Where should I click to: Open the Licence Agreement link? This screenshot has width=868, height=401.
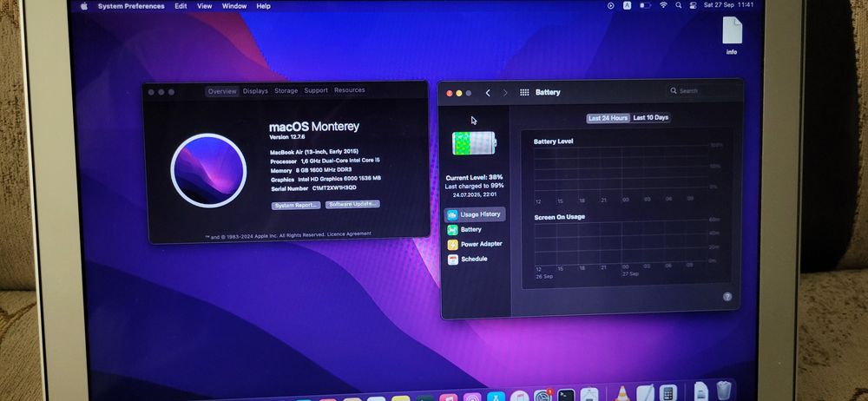(349, 233)
